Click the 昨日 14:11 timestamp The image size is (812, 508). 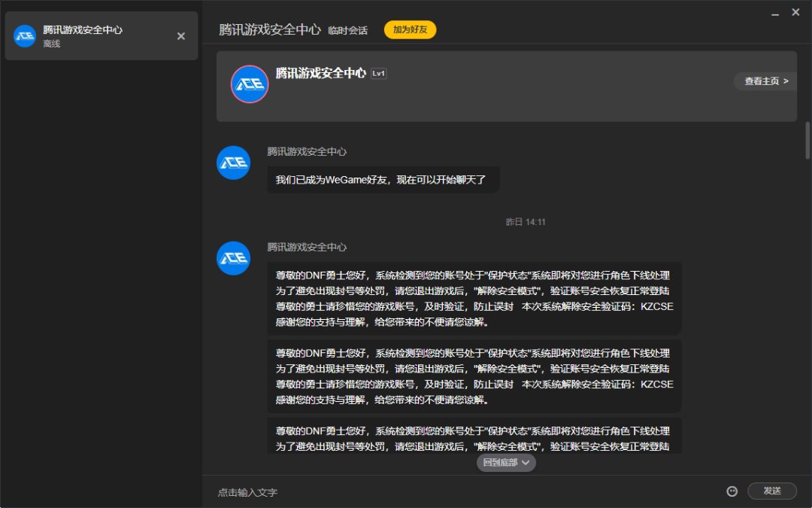click(x=526, y=222)
